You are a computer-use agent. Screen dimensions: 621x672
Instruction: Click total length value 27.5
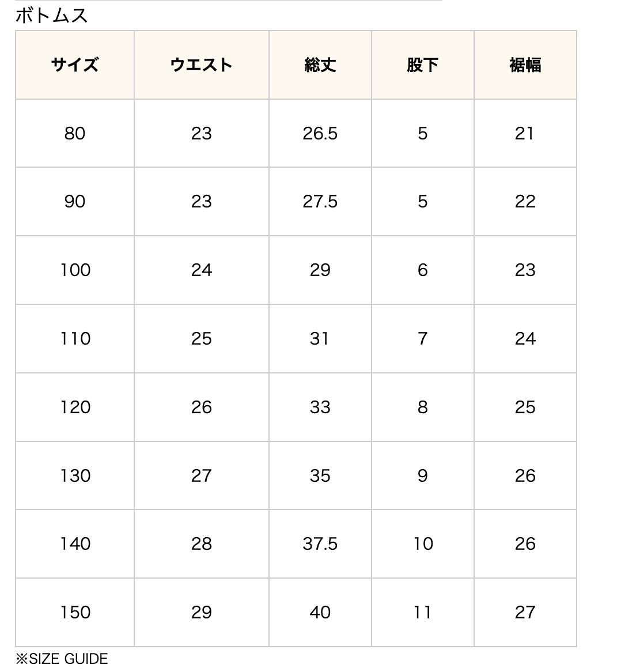[320, 202]
